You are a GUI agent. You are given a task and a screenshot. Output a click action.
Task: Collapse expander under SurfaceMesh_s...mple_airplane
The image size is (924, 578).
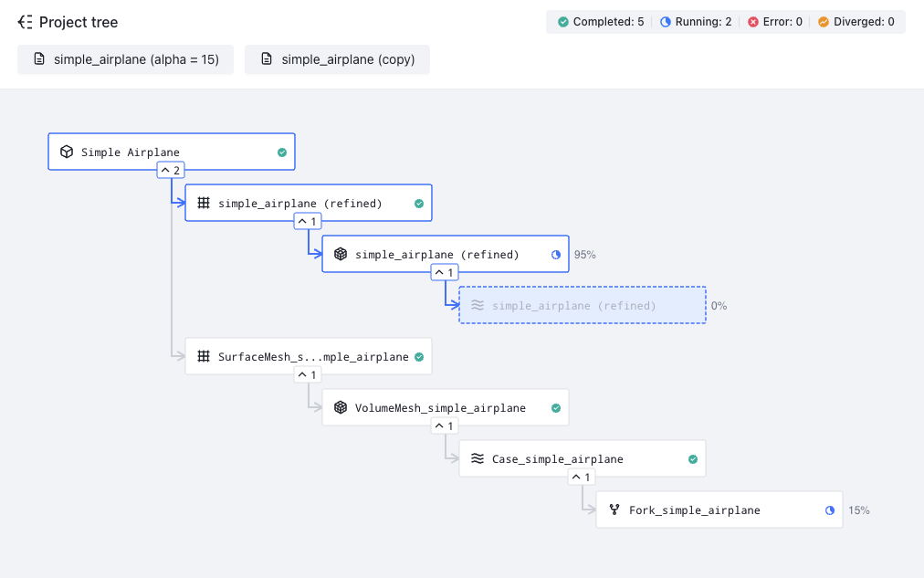pos(308,374)
